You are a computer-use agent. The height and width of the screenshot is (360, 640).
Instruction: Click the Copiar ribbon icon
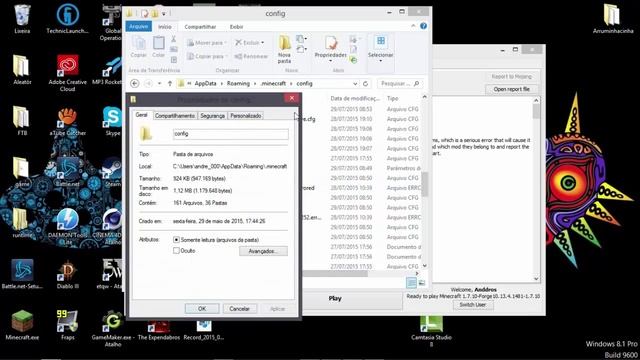[138, 47]
